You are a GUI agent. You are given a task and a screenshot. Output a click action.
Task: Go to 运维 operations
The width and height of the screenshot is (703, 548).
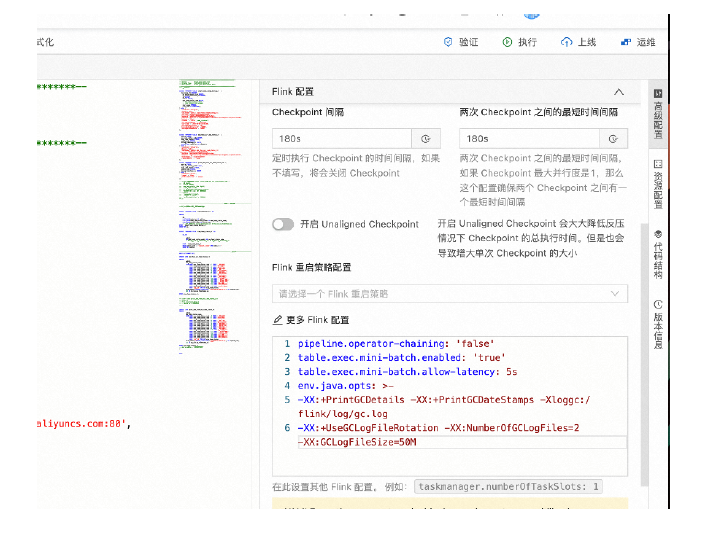tap(646, 42)
